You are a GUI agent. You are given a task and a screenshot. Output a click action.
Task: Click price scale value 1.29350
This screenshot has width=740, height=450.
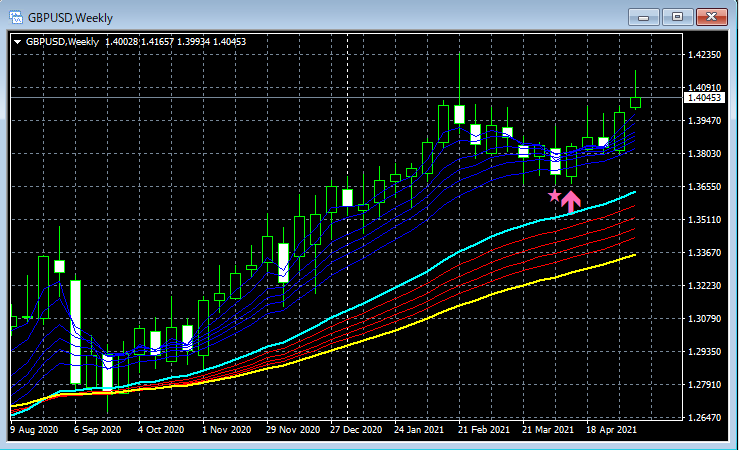705,352
